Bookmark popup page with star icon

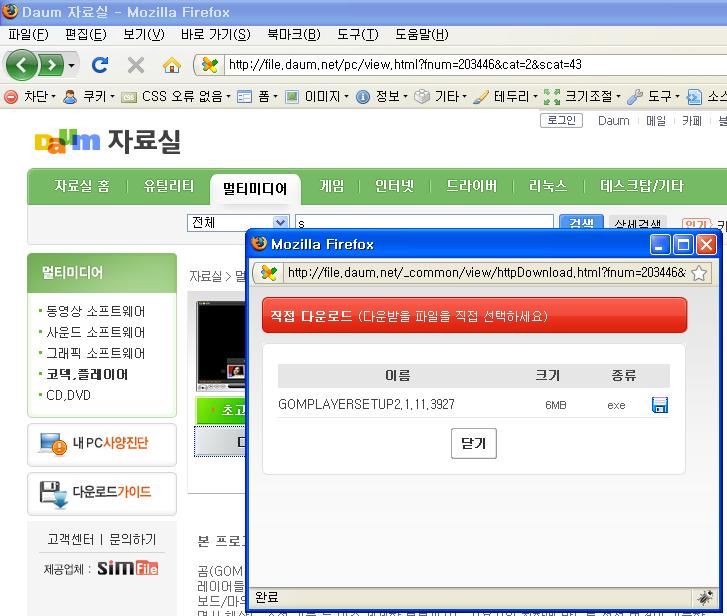point(699,273)
